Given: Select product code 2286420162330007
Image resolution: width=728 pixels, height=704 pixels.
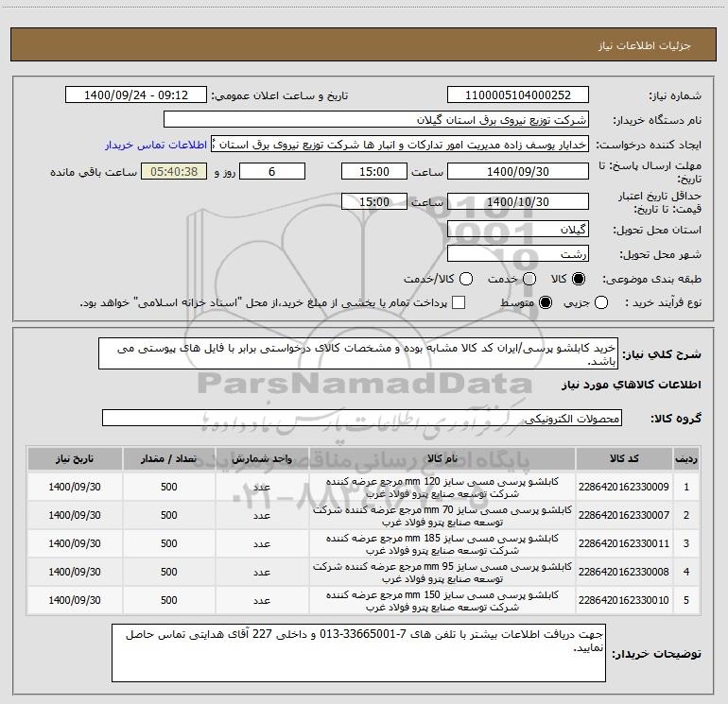Looking at the screenshot, I should (624, 515).
